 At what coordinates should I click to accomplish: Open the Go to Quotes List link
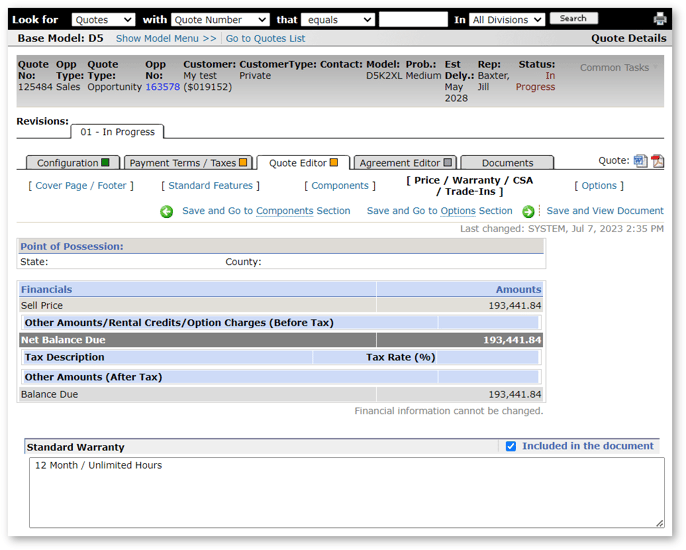pyautogui.click(x=265, y=39)
